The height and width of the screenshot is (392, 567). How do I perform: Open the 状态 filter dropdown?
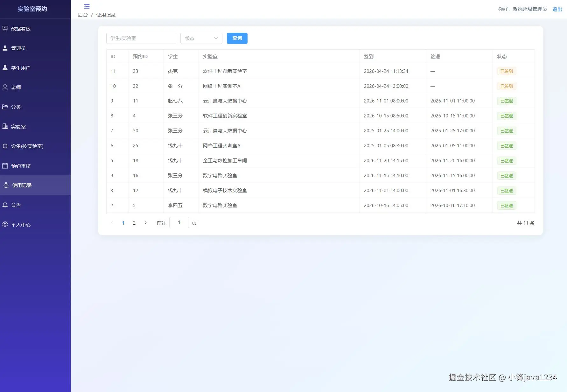tap(201, 38)
